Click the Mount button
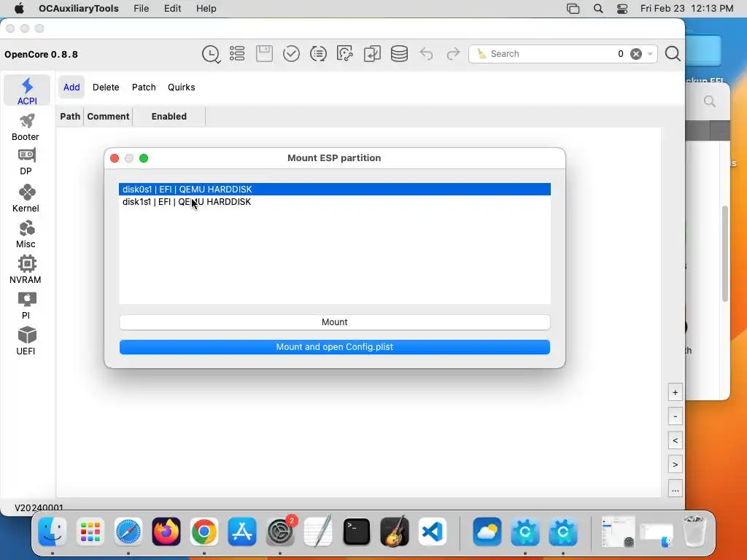 coord(334,322)
